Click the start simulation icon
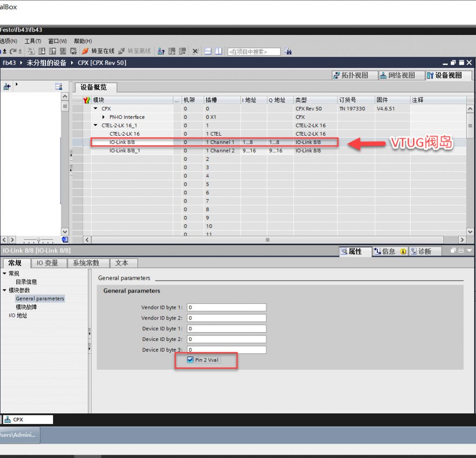Image resolution: width=476 pixels, height=458 pixels. point(63,51)
